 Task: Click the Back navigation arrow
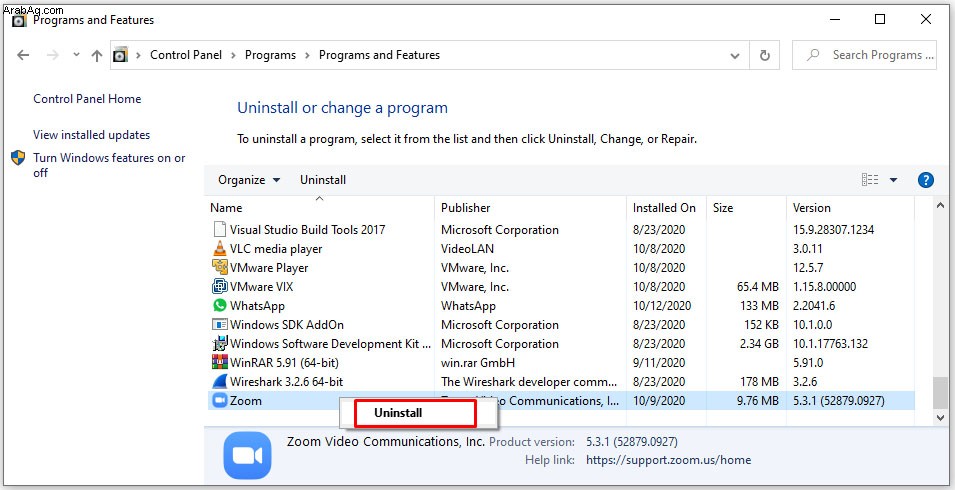point(23,55)
